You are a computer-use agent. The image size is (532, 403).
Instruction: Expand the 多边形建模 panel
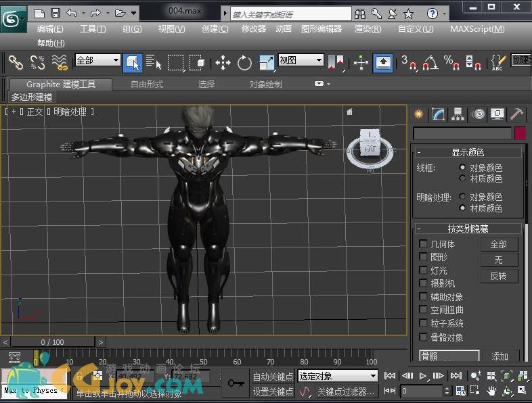[x=32, y=97]
